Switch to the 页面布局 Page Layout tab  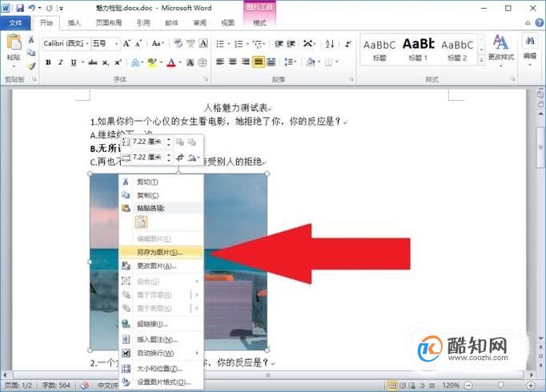point(109,23)
